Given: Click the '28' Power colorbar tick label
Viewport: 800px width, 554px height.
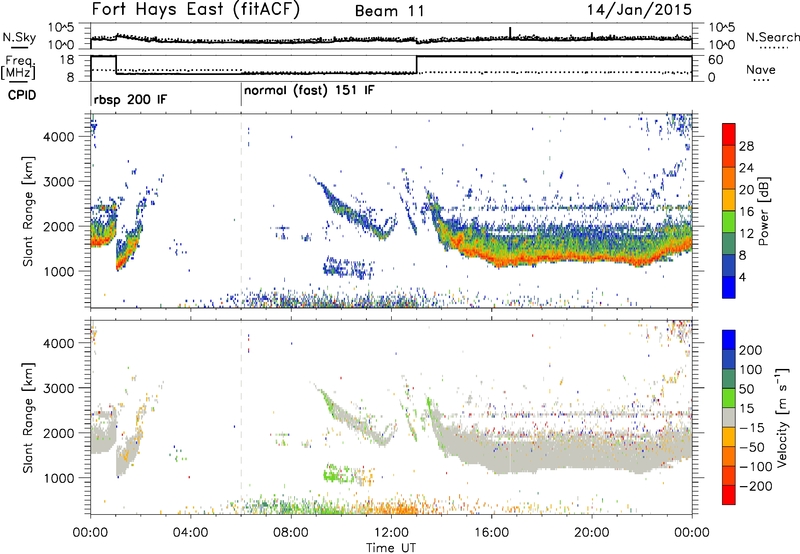Looking at the screenshot, I should (746, 146).
